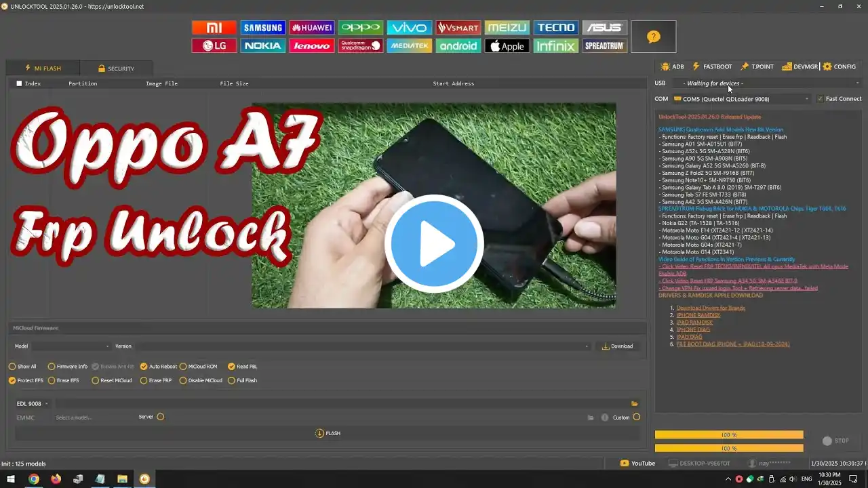
Task: Open the grey folder icon beside Custom
Action: tap(591, 418)
